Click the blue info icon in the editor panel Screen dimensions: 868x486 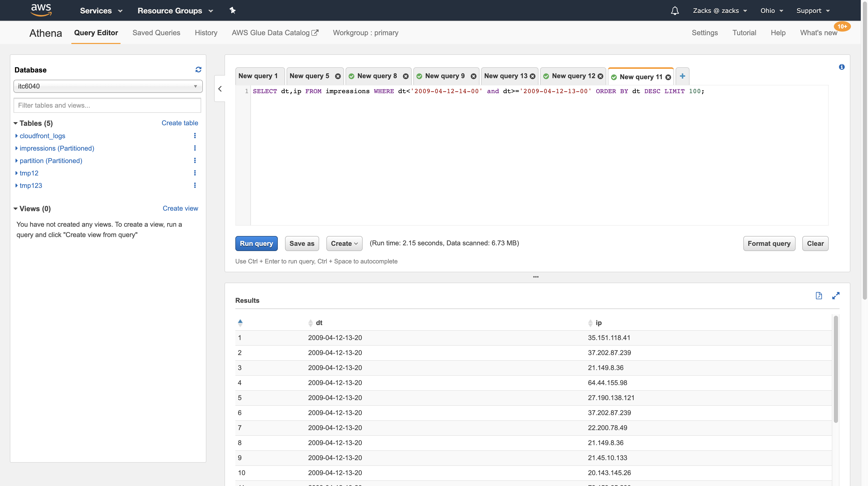click(842, 67)
